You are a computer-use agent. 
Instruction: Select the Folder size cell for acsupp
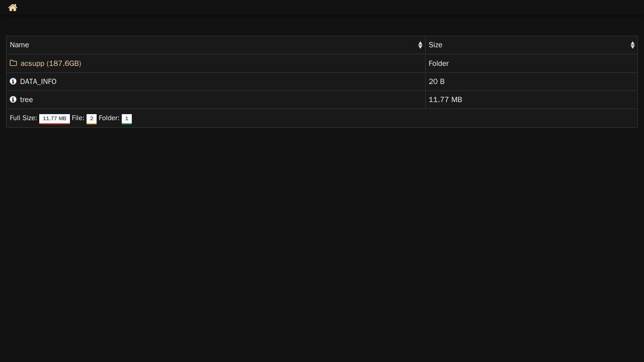531,63
